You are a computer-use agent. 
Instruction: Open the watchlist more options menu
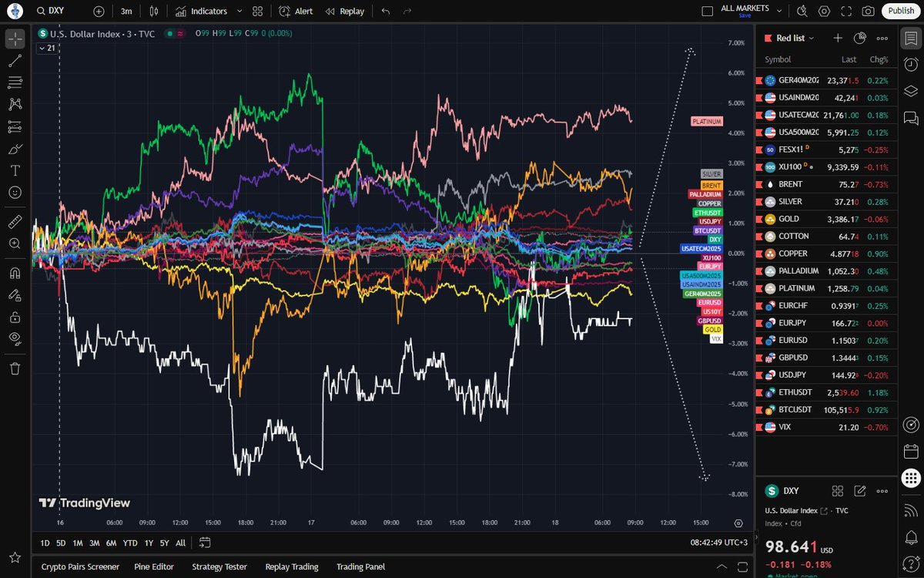click(x=882, y=38)
